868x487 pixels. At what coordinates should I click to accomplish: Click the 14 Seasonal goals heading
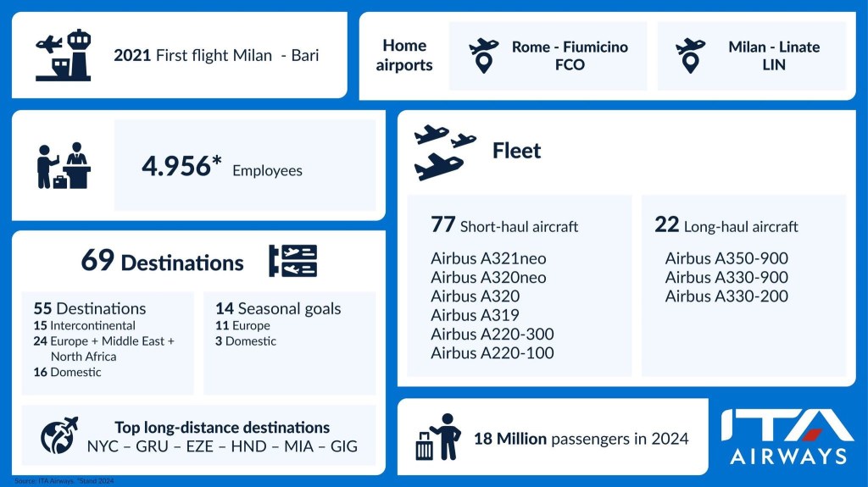click(x=278, y=308)
